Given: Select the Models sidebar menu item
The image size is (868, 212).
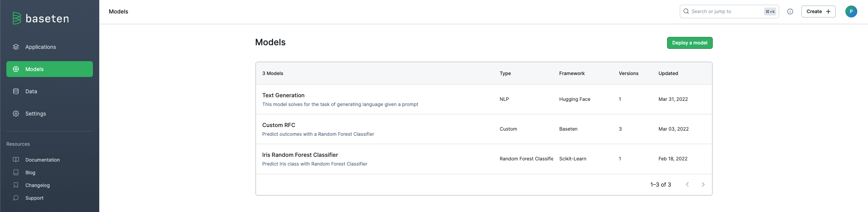Looking at the screenshot, I should coord(50,69).
